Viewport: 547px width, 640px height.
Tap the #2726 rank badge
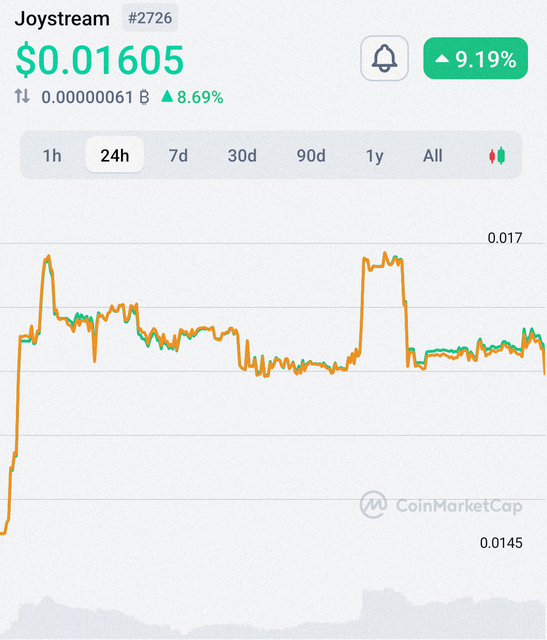pos(150,18)
